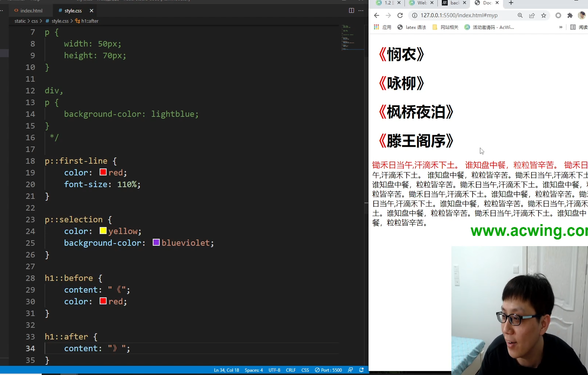588x375 pixels.
Task: Bookmark this page with star icon
Action: pyautogui.click(x=544, y=15)
